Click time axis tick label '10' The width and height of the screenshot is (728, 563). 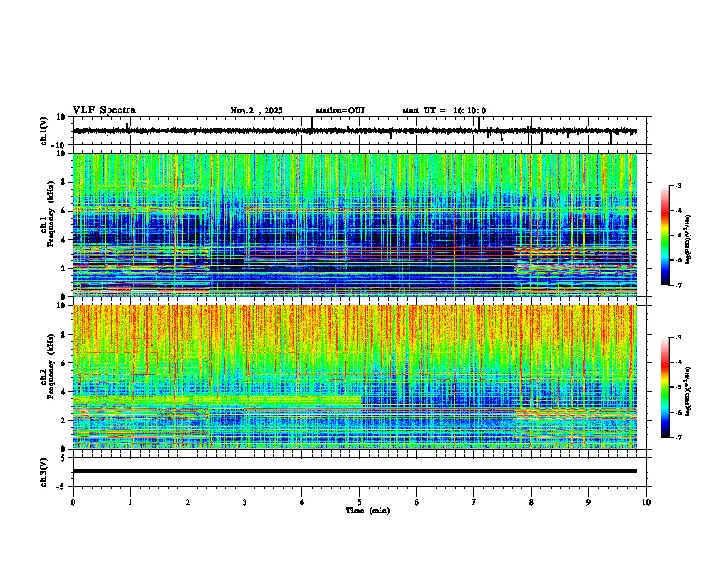coord(646,502)
